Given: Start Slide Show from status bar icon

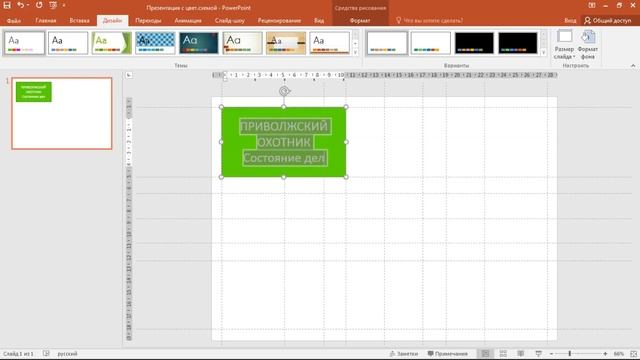Looking at the screenshot, I should (538, 353).
